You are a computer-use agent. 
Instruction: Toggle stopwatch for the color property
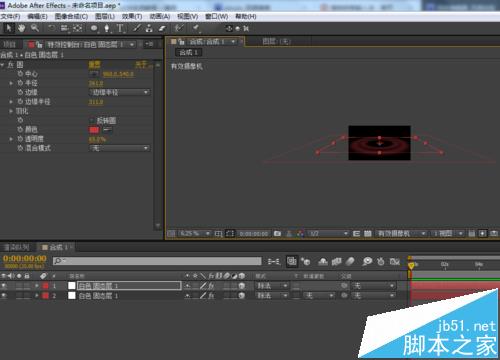20,129
